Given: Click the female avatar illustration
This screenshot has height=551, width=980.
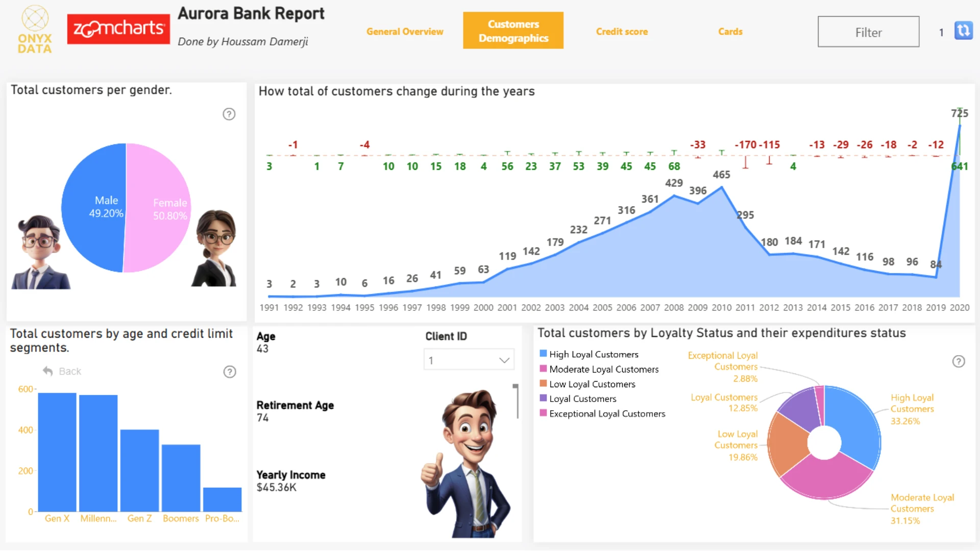Looking at the screenshot, I should coord(215,248).
